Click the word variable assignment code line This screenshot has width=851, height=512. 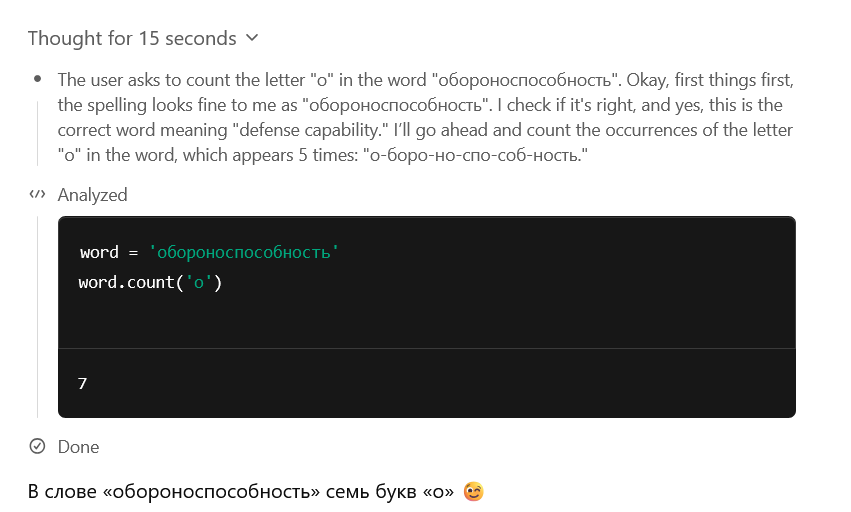click(209, 252)
